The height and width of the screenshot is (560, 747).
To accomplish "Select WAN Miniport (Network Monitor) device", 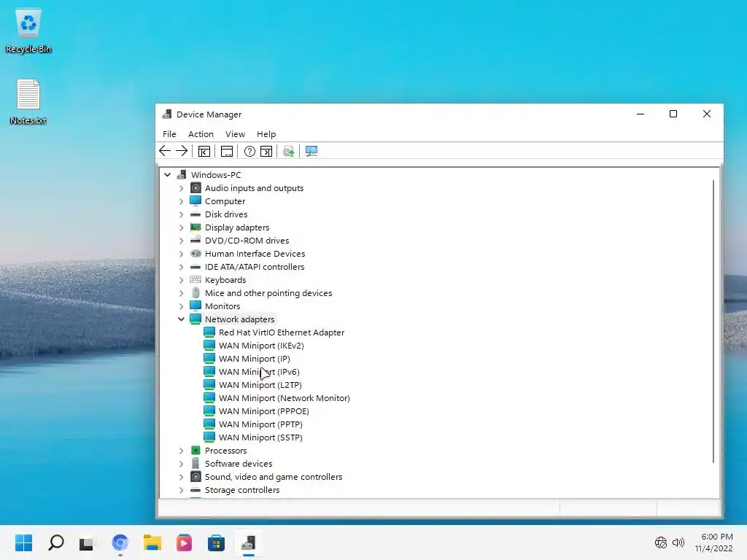I will (285, 398).
